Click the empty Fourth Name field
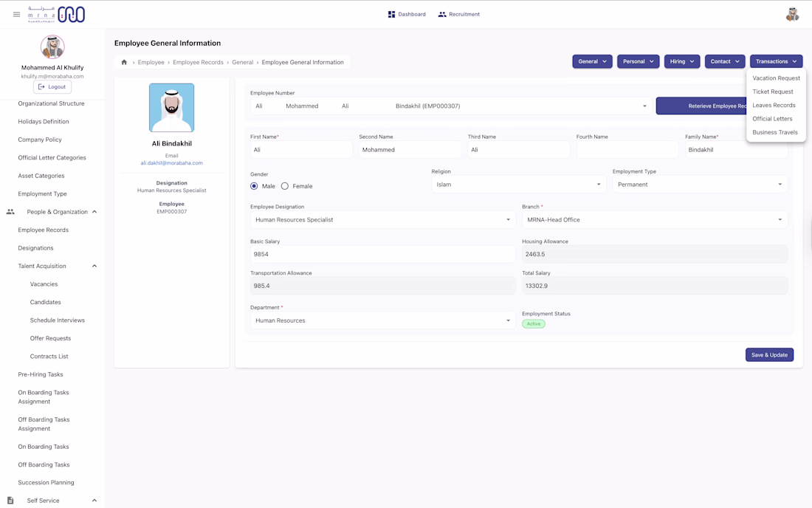812x508 pixels. (x=627, y=150)
